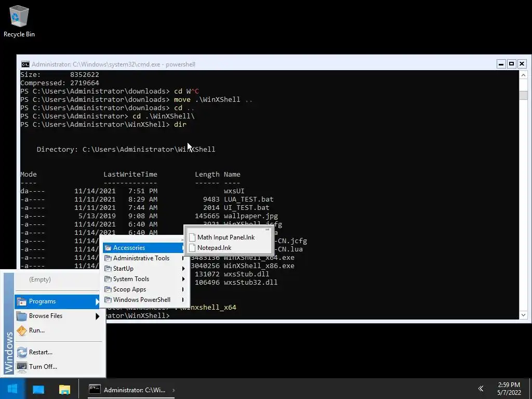Expand the Administrative Tools submenu arrow
Image resolution: width=532 pixels, height=399 pixels.
click(x=183, y=259)
